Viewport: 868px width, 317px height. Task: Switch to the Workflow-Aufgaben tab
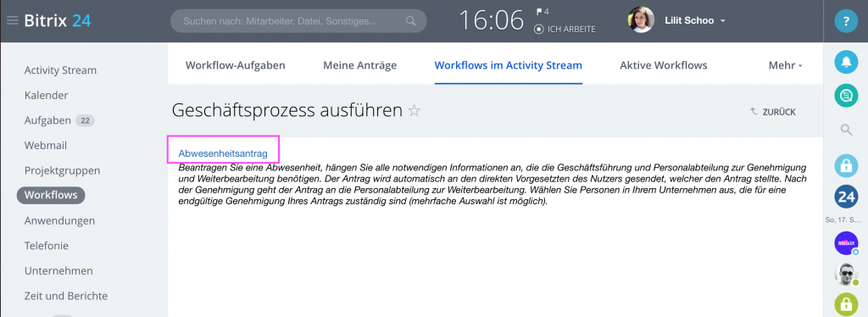coord(236,65)
